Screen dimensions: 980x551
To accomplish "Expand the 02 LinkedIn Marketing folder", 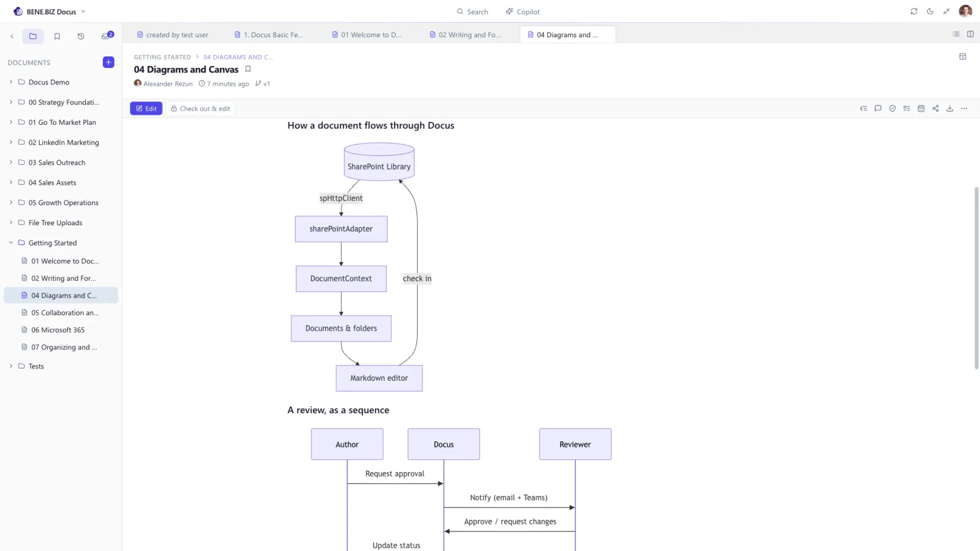I will point(11,143).
